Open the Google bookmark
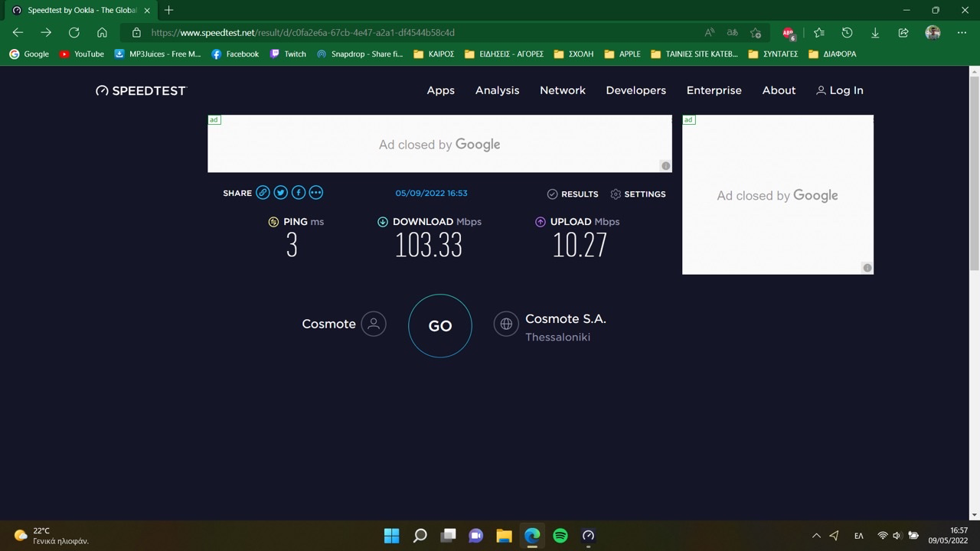980x551 pixels. [29, 54]
